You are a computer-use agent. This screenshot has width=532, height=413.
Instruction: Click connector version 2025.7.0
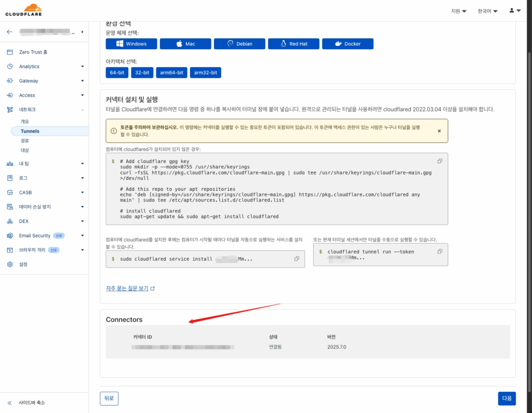(337, 347)
